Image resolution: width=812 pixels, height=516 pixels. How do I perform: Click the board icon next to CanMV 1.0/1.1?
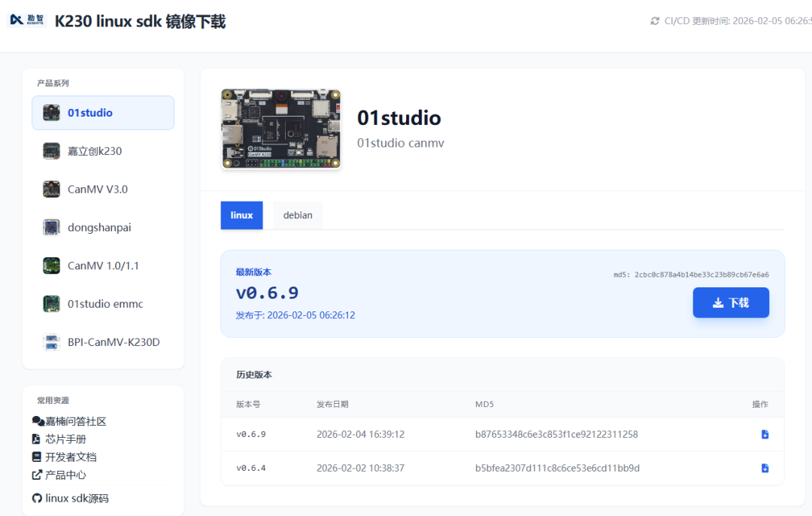click(51, 265)
